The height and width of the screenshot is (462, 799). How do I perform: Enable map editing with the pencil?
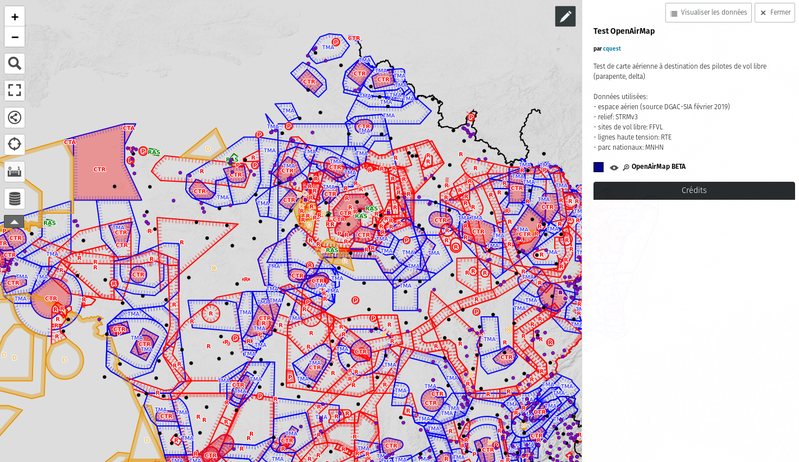565,17
